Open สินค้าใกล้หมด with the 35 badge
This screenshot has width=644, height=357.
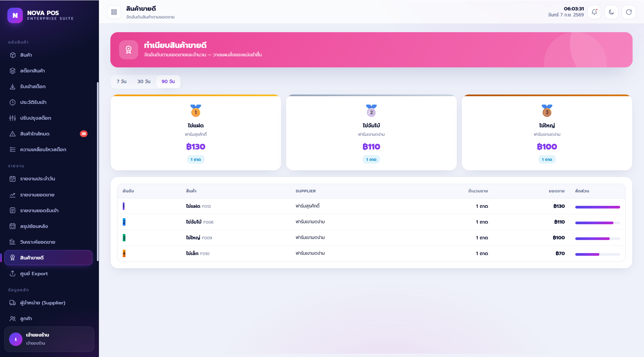point(48,134)
